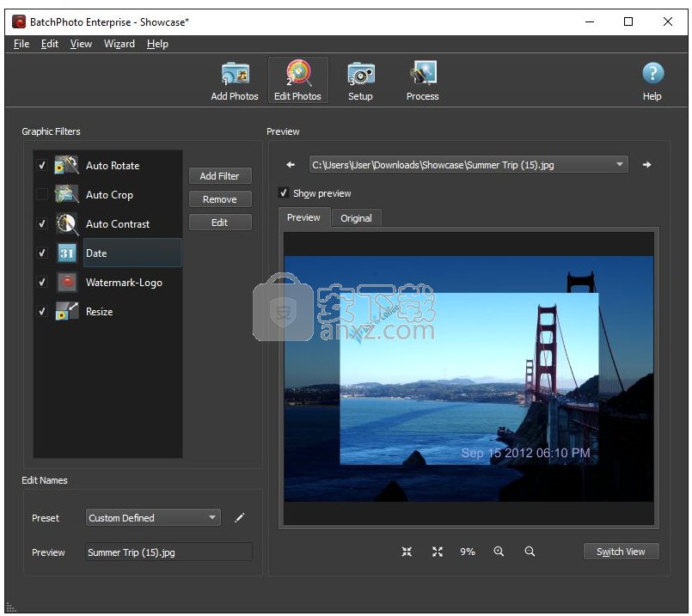Toggle the Show preview checkbox
This screenshot has height=616, width=692.
(x=284, y=192)
